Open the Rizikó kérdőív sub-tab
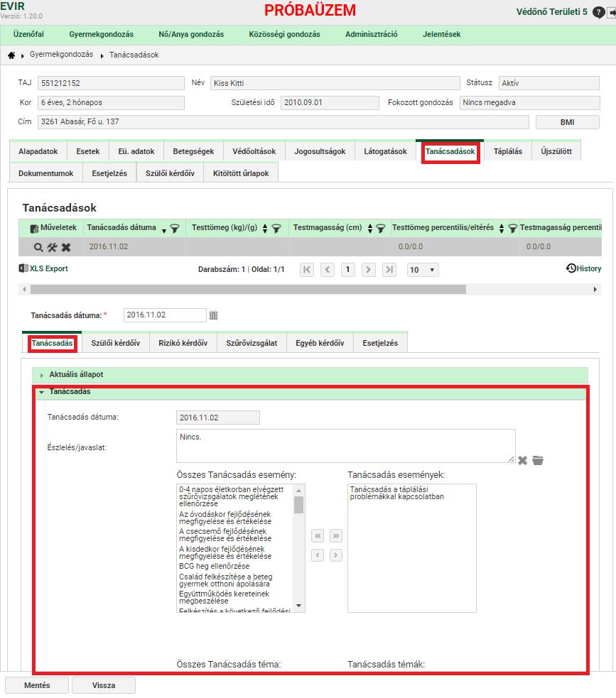Image resolution: width=616 pixels, height=698 pixels. (x=183, y=343)
